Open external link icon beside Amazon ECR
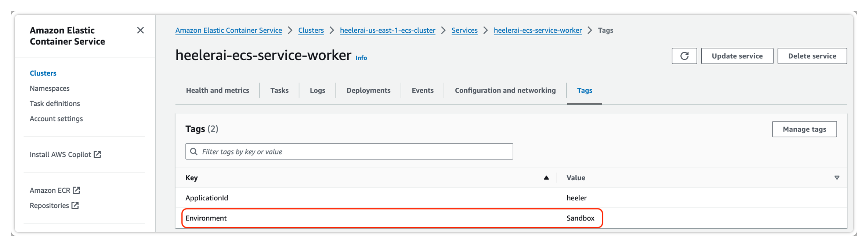Screen dimensions: 868x247 [76, 190]
